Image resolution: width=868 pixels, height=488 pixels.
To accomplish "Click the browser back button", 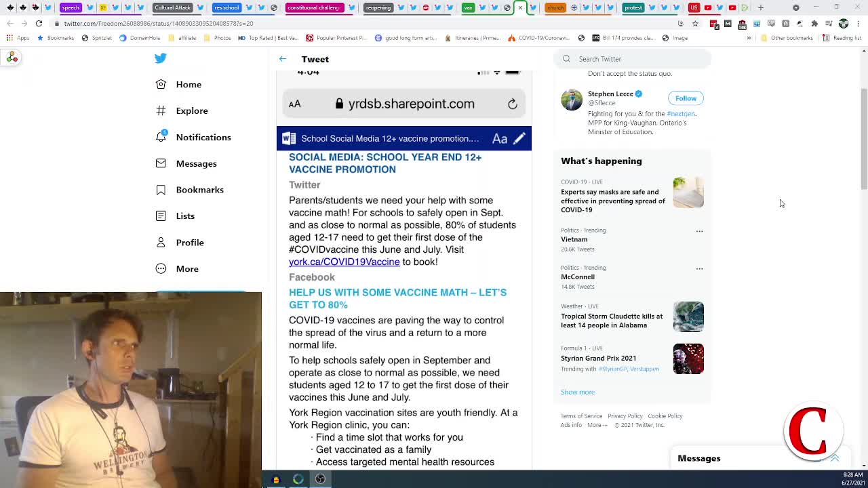I will [10, 23].
